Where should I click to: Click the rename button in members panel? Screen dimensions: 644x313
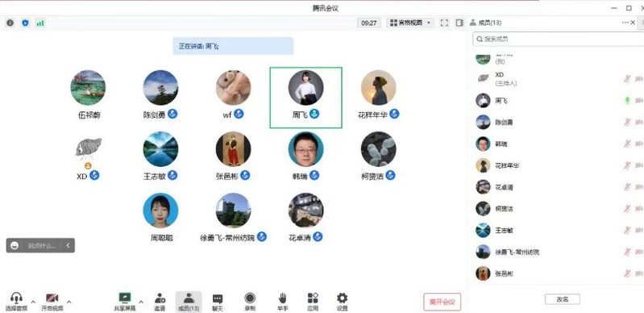pos(563,299)
